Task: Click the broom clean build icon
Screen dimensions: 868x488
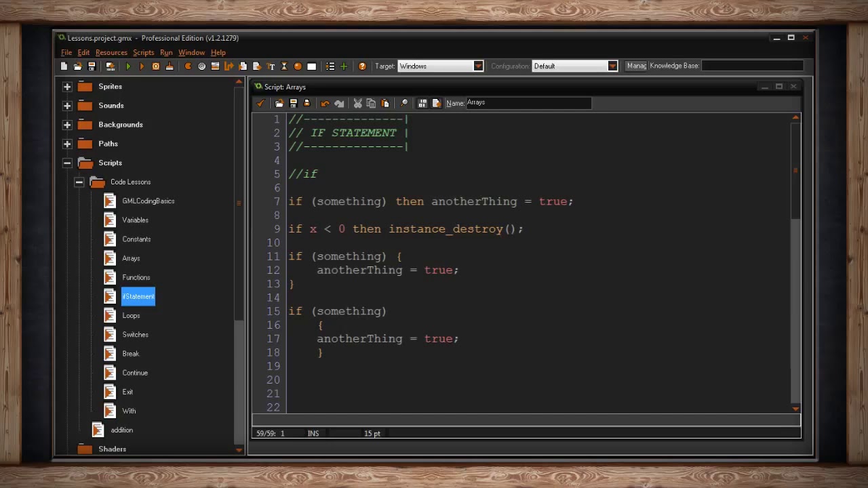Action: [x=170, y=66]
